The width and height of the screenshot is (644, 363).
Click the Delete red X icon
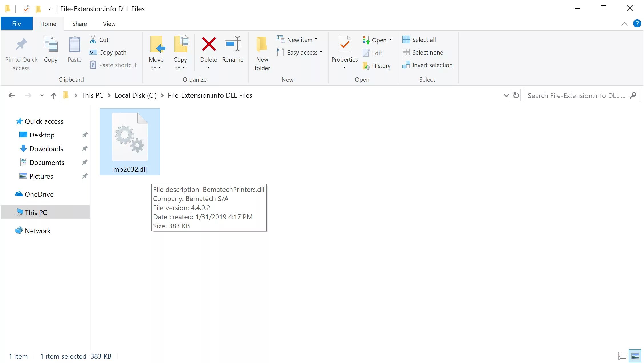pos(209,45)
